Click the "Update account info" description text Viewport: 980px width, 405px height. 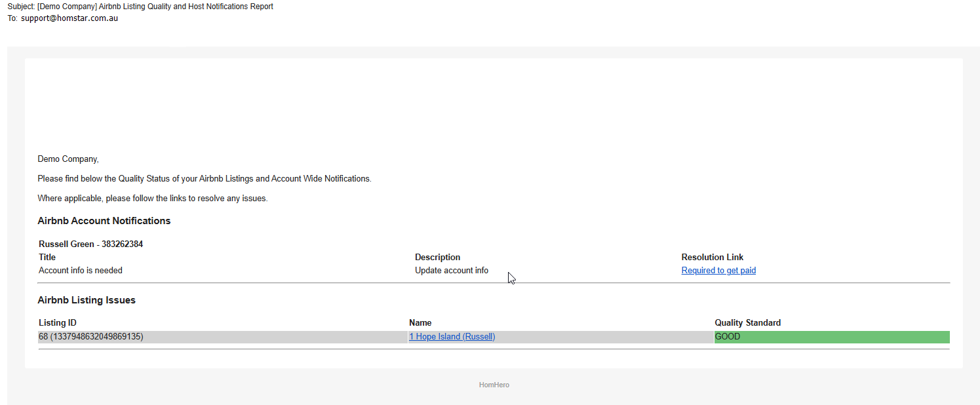tap(451, 271)
